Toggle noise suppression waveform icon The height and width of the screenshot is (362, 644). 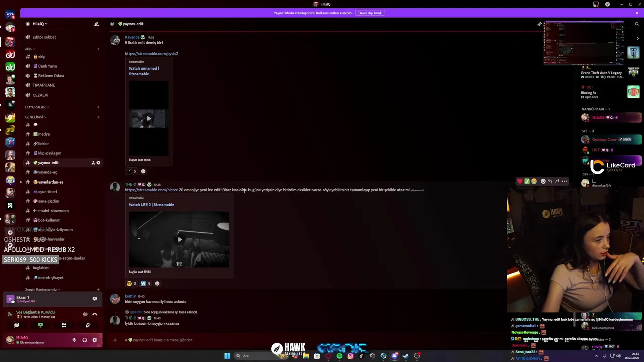[86, 314]
